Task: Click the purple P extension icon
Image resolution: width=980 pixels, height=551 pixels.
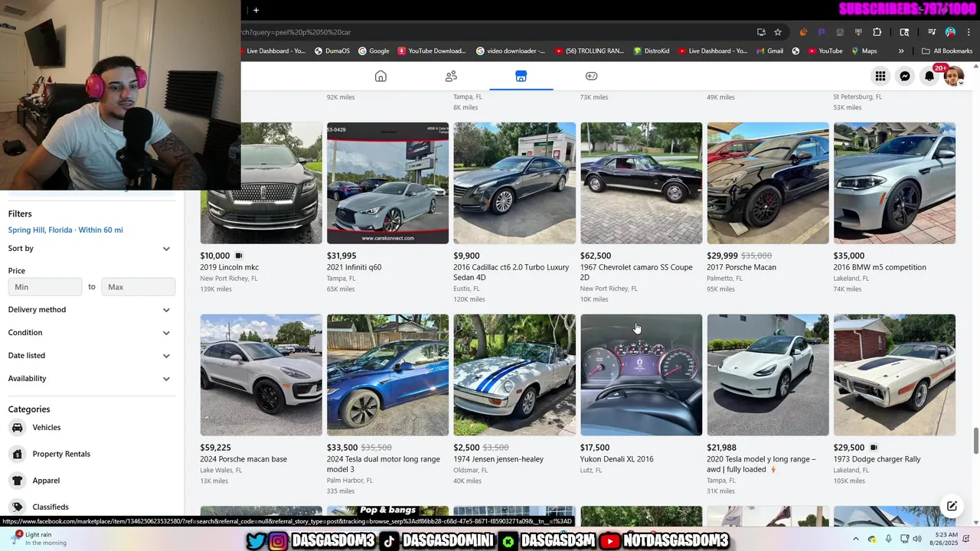Action: point(822,32)
